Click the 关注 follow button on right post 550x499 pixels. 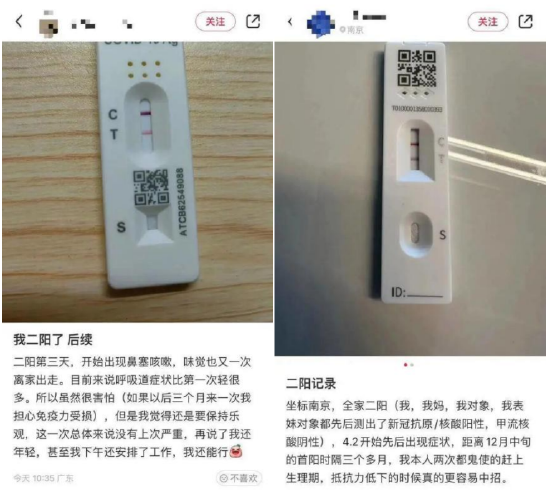coord(488,22)
